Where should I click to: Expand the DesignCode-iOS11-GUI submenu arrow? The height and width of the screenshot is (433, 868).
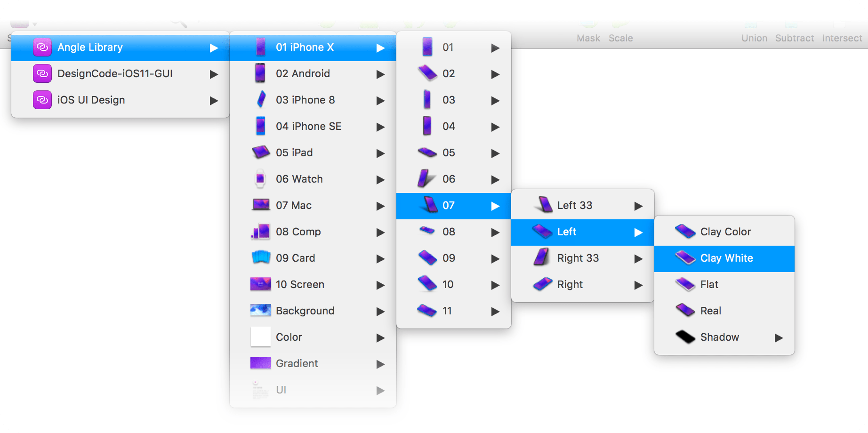pos(214,74)
